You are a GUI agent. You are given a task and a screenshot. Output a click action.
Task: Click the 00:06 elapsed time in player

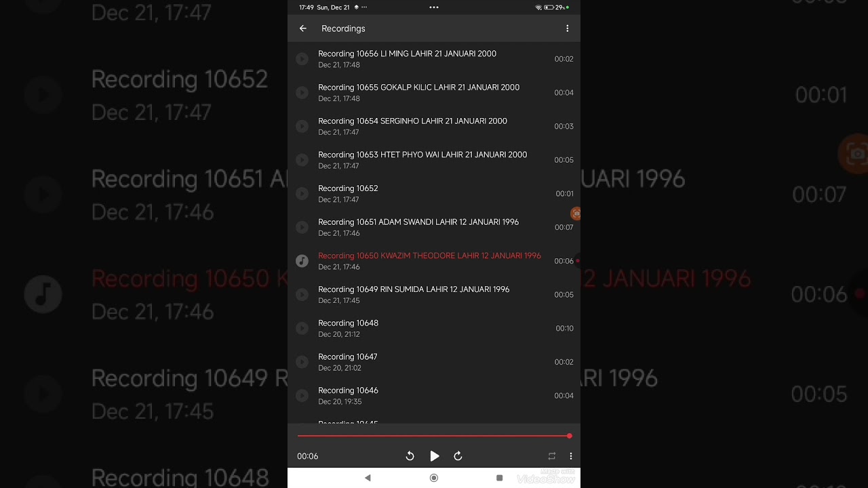pyautogui.click(x=307, y=456)
